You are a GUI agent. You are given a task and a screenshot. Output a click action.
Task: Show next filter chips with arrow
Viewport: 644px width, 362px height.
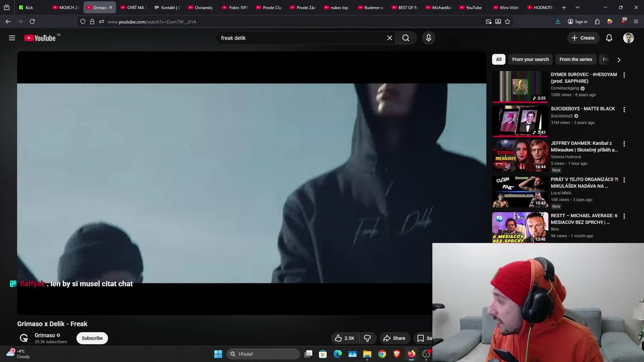coord(618,59)
